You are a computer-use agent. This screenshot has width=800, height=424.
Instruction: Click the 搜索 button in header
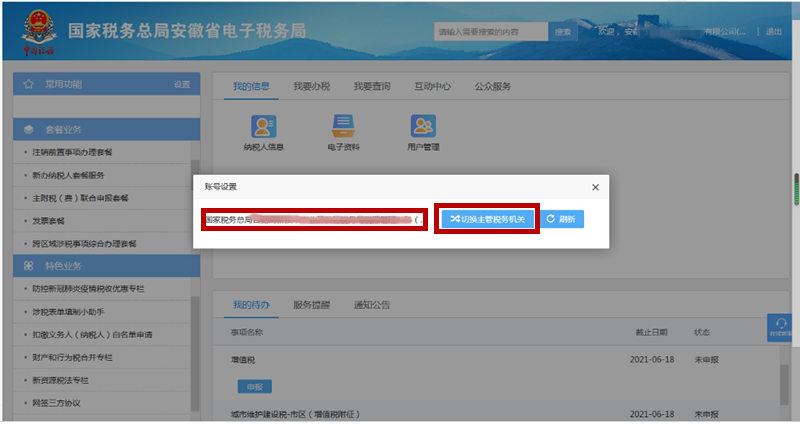[562, 32]
